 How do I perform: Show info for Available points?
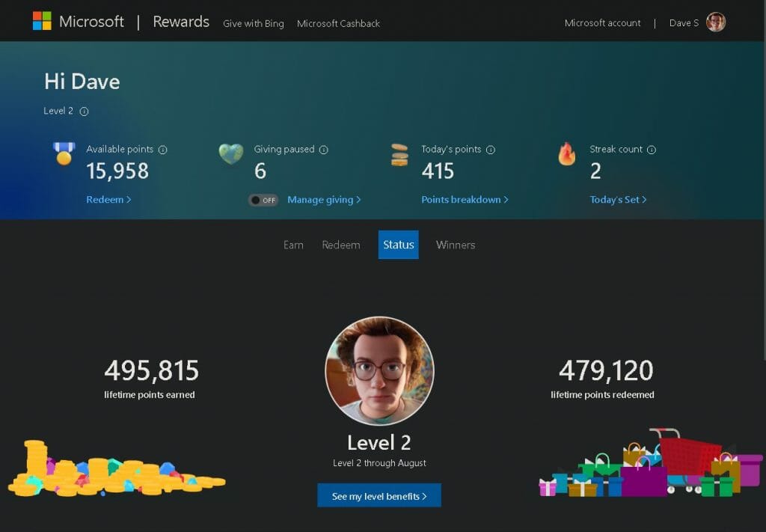click(x=162, y=150)
